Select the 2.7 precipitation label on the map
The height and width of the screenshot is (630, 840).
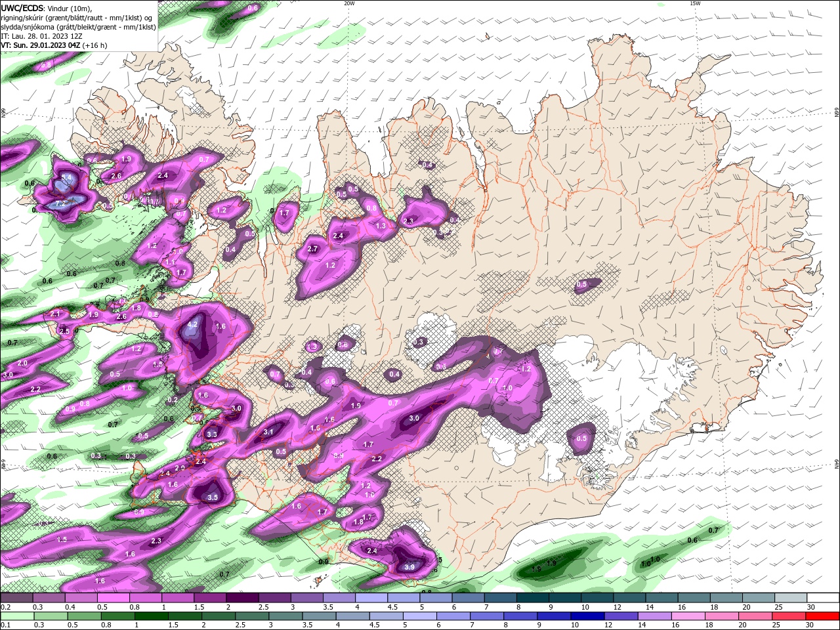tap(312, 249)
